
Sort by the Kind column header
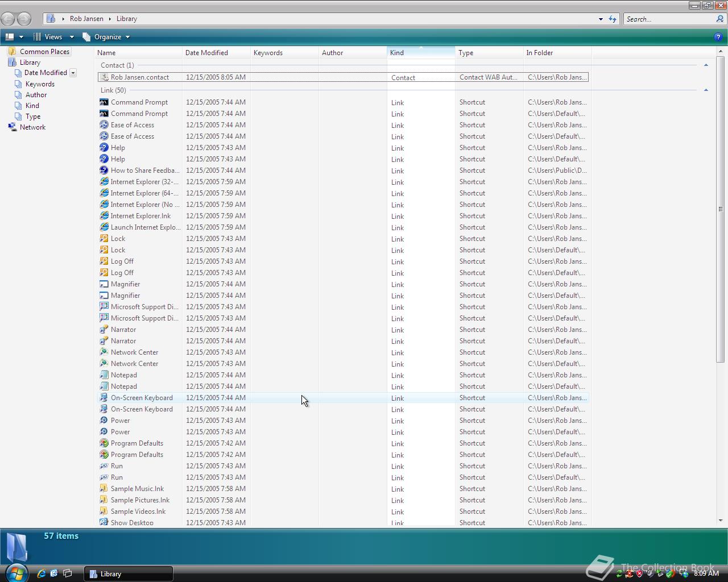click(421, 52)
